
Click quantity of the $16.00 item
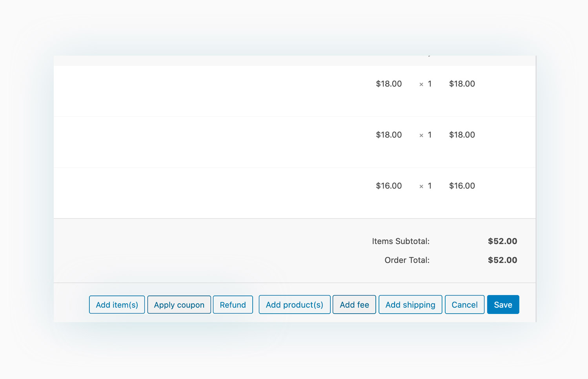(x=429, y=186)
